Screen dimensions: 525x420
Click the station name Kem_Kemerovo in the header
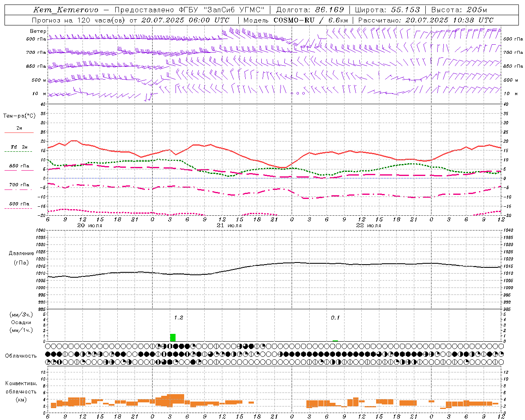65,10
